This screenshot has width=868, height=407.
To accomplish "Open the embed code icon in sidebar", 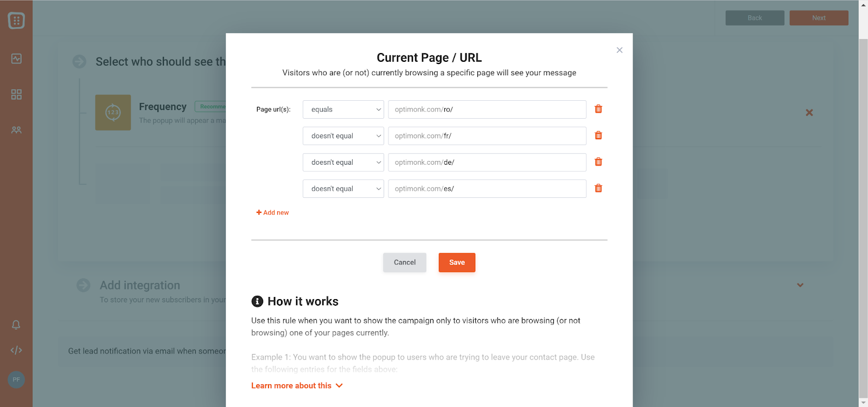I will pyautogui.click(x=16, y=350).
